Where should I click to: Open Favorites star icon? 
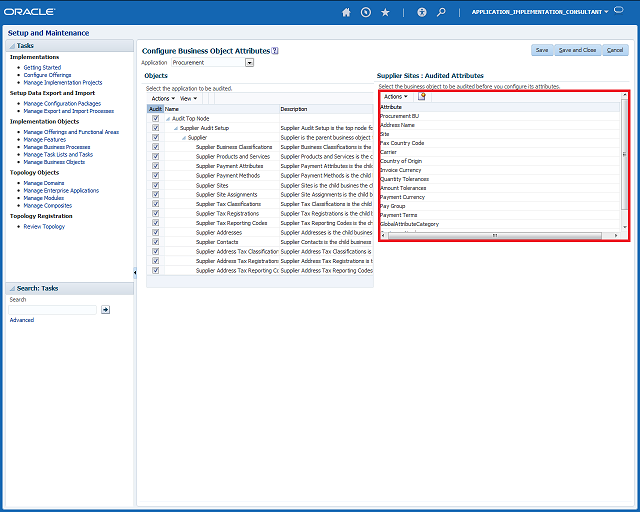(x=385, y=12)
